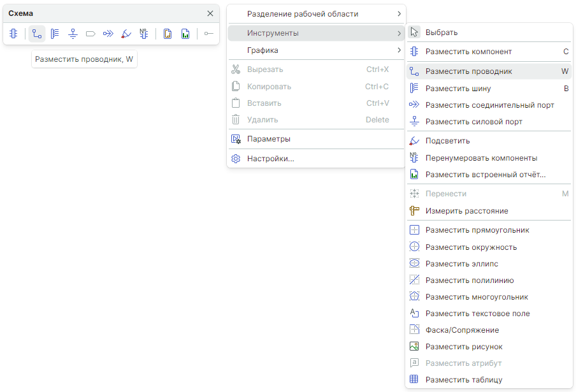Select Разместить прямоугольник menu item

(477, 230)
